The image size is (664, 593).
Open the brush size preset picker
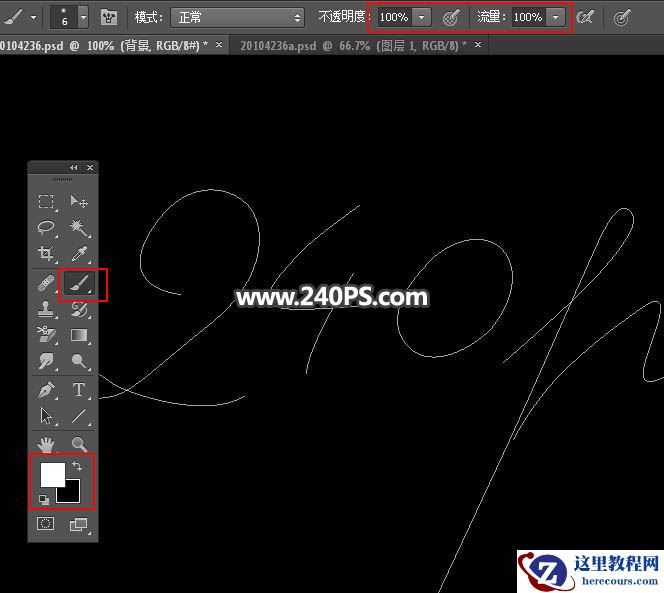click(x=83, y=17)
